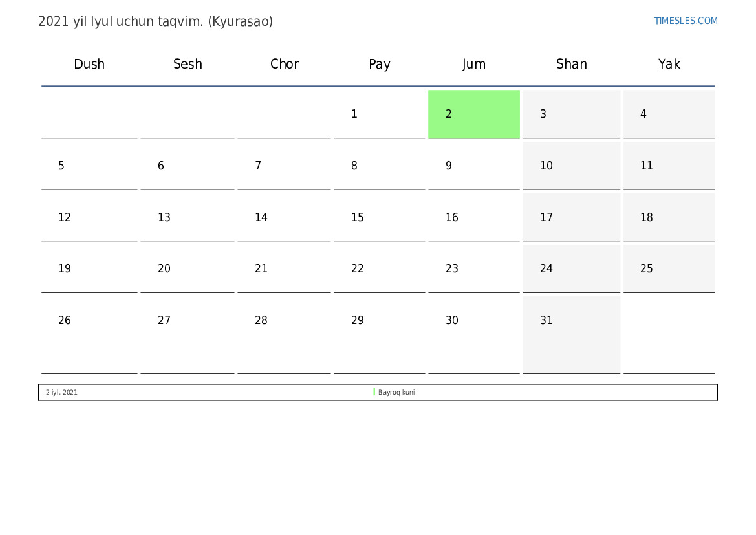Viewport: 756px width, 535px height.
Task: Select day 4 in the calendar
Action: point(669,114)
